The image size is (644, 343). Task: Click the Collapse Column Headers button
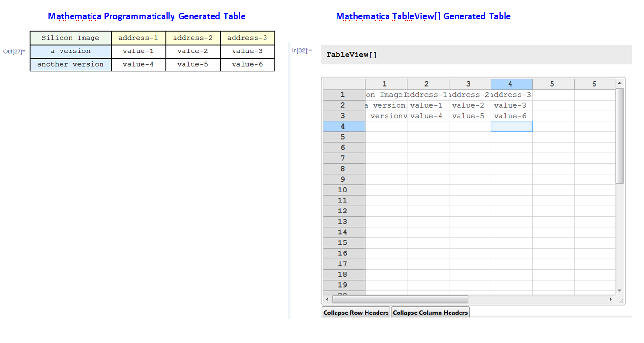click(x=430, y=313)
